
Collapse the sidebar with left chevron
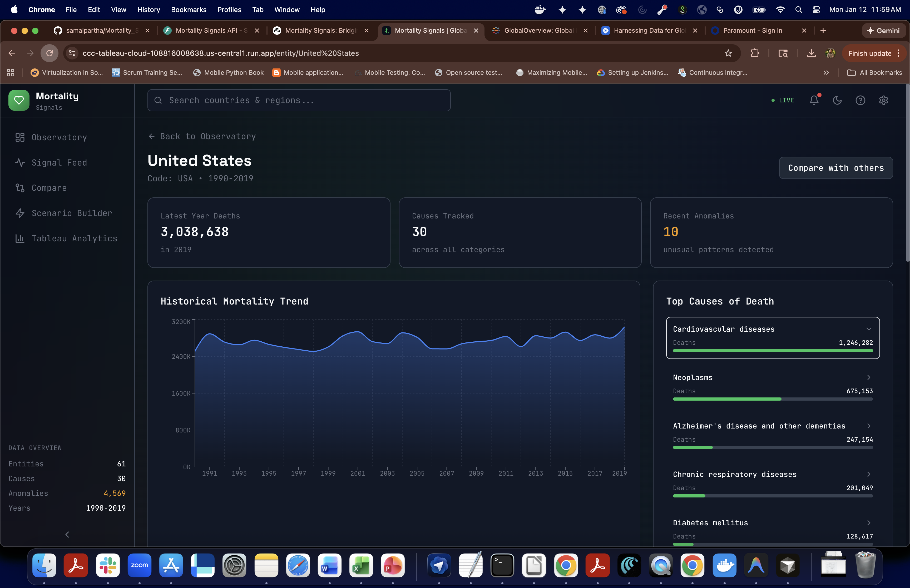coord(67,535)
